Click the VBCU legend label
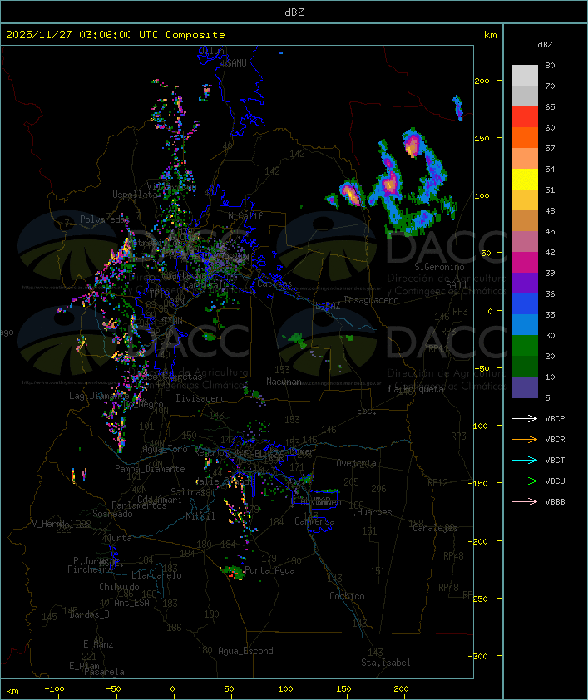 (555, 481)
